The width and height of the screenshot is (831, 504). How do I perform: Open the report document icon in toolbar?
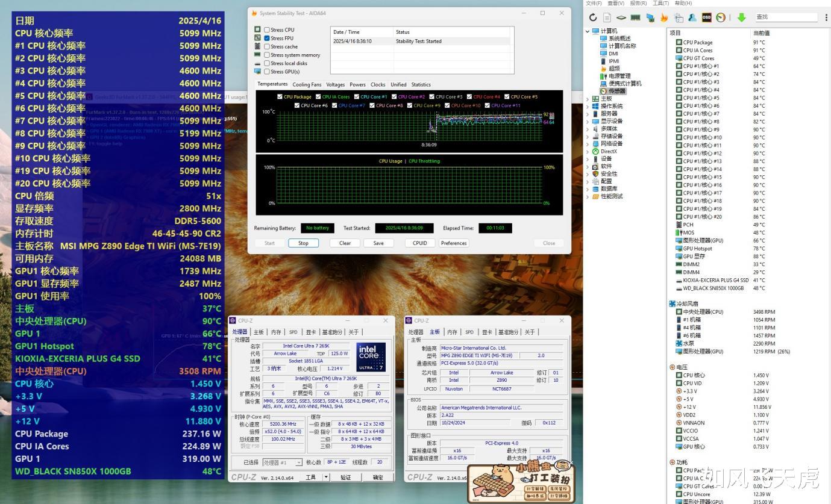pyautogui.click(x=607, y=17)
